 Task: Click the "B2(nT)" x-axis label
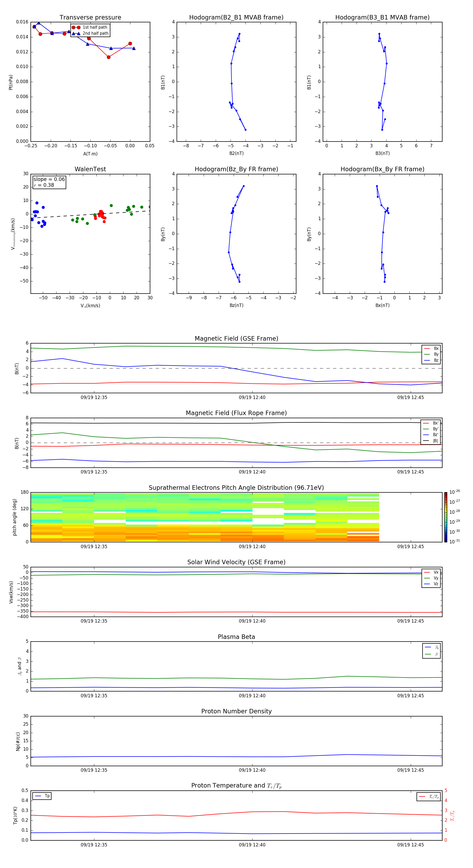(x=236, y=153)
